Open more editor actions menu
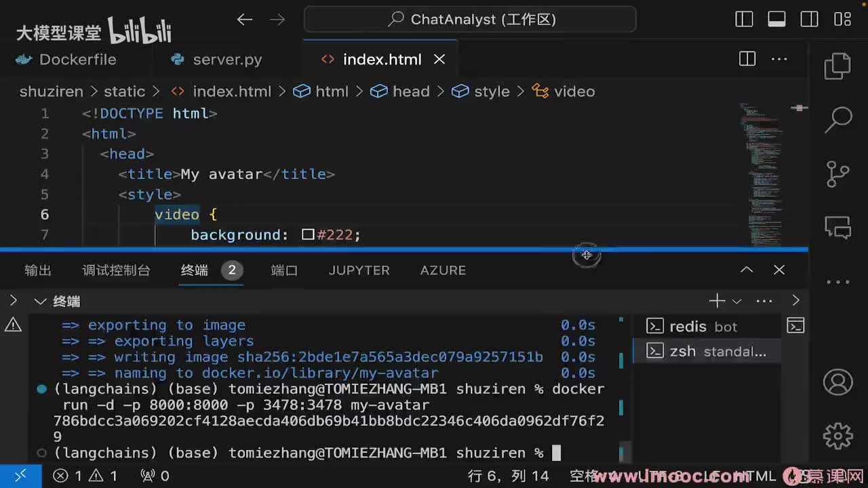 pyautogui.click(x=780, y=59)
